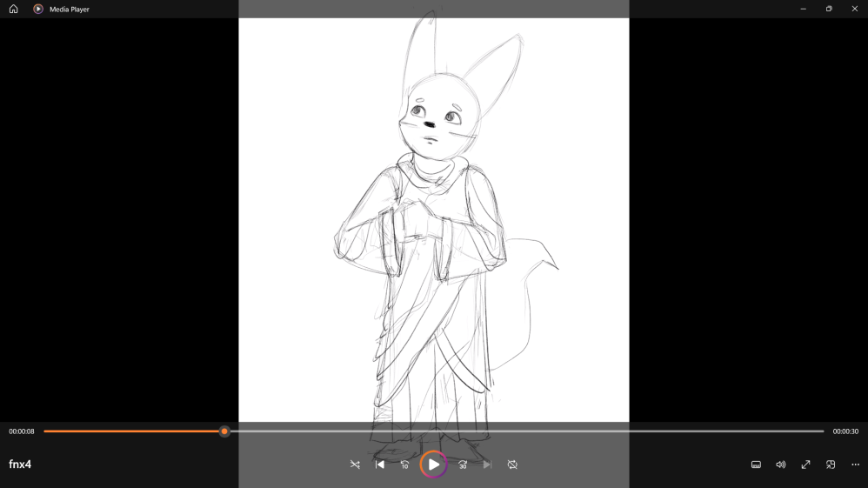The height and width of the screenshot is (488, 868).
Task: Toggle repeat mode
Action: tap(512, 465)
